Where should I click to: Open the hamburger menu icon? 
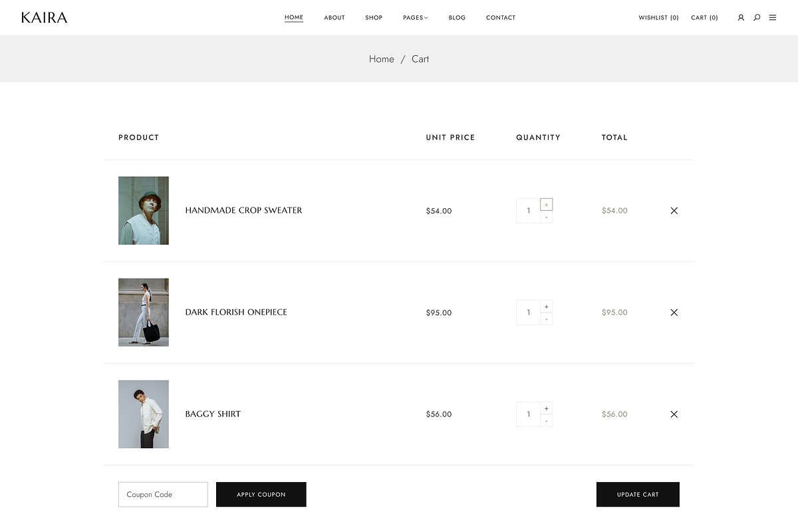coord(773,17)
